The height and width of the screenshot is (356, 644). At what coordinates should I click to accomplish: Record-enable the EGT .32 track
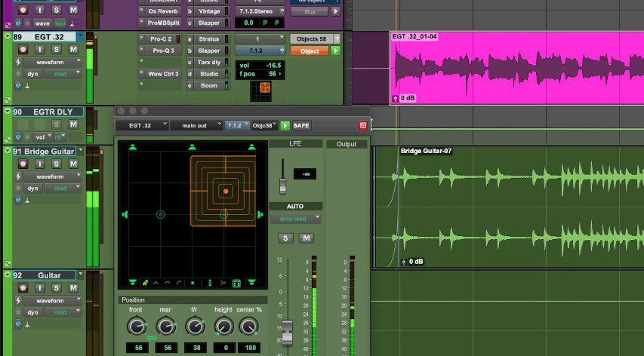(x=24, y=50)
